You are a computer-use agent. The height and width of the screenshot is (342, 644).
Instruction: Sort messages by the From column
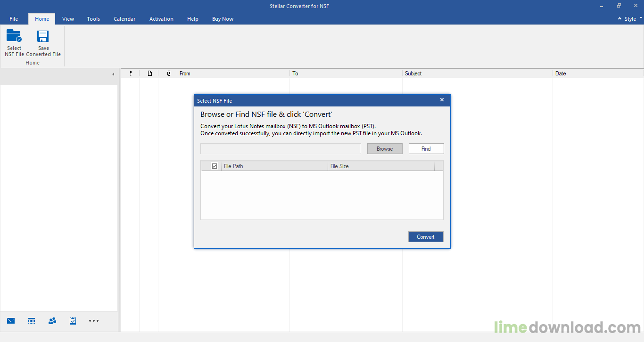coord(233,73)
